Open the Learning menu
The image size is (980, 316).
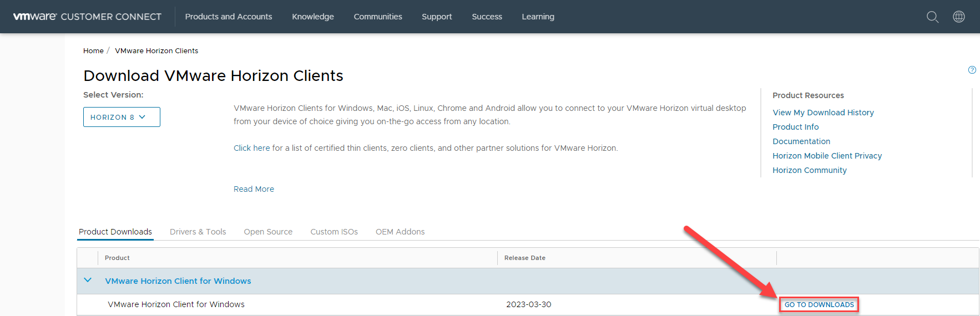point(538,17)
